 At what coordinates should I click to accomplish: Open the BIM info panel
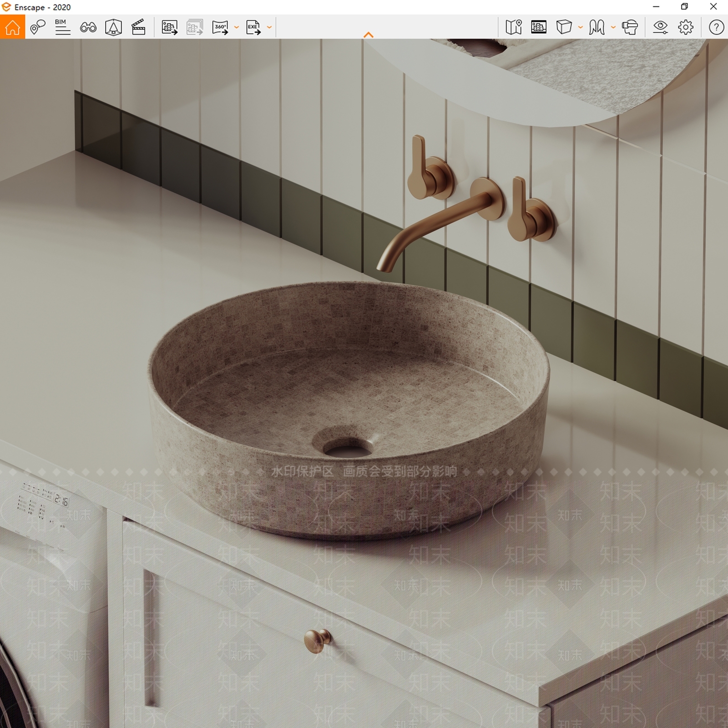tap(62, 27)
